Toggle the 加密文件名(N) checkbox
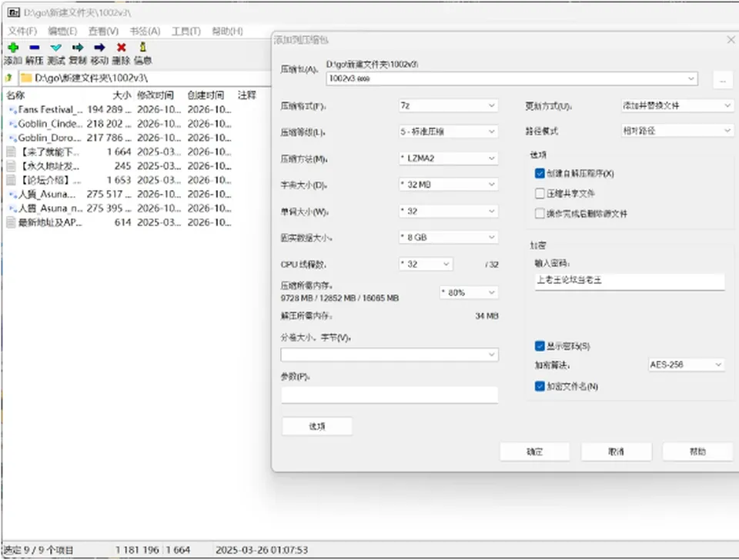 point(540,386)
